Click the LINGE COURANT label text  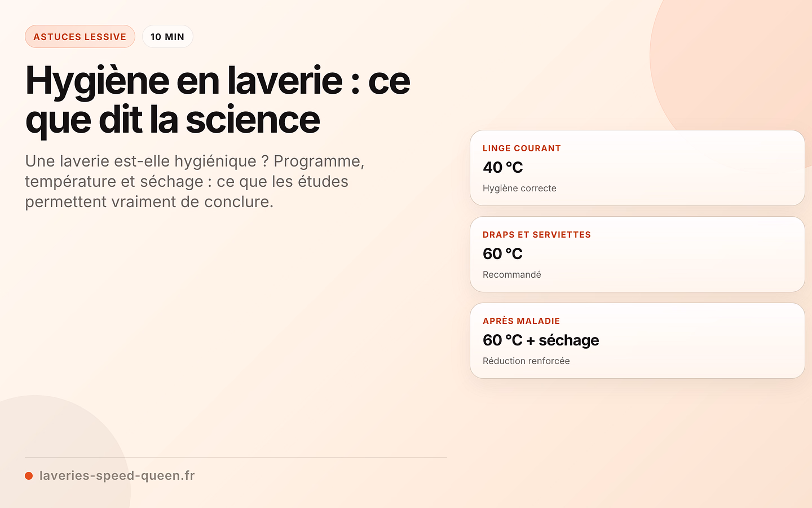pyautogui.click(x=522, y=148)
